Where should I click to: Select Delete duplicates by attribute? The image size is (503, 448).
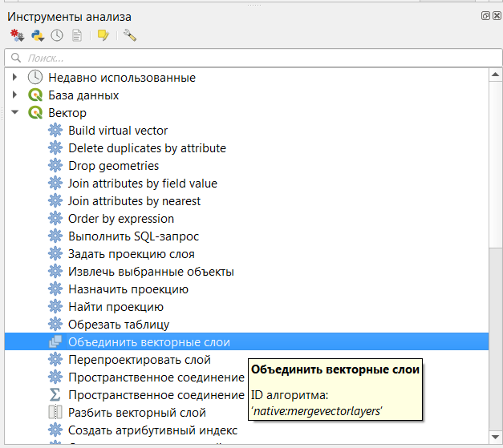point(147,148)
